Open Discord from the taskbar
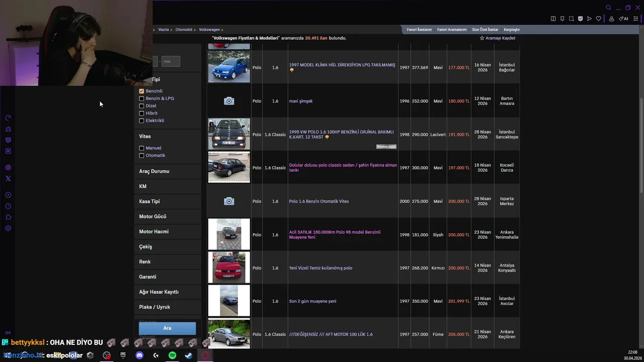Image resolution: width=644 pixels, height=362 pixels. tap(139, 355)
